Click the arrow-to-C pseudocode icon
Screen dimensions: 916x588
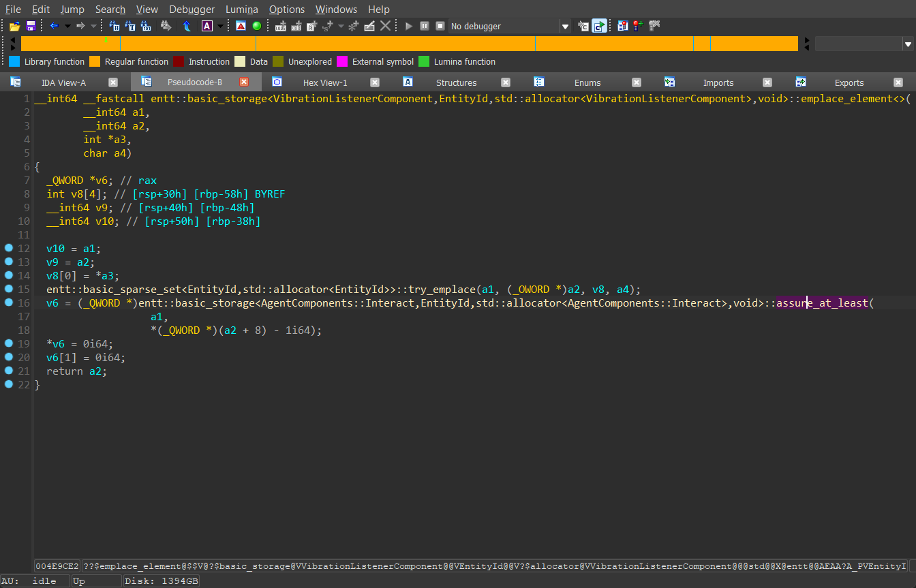(583, 26)
